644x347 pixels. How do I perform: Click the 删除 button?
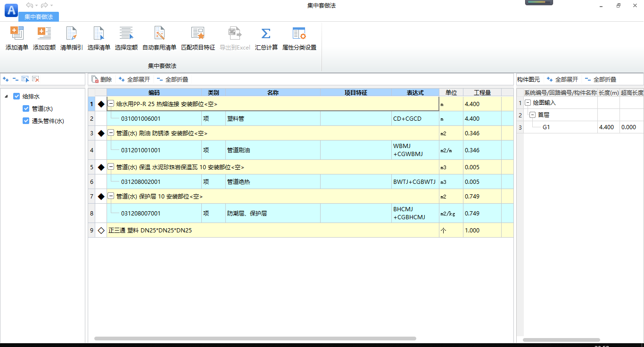click(101, 80)
